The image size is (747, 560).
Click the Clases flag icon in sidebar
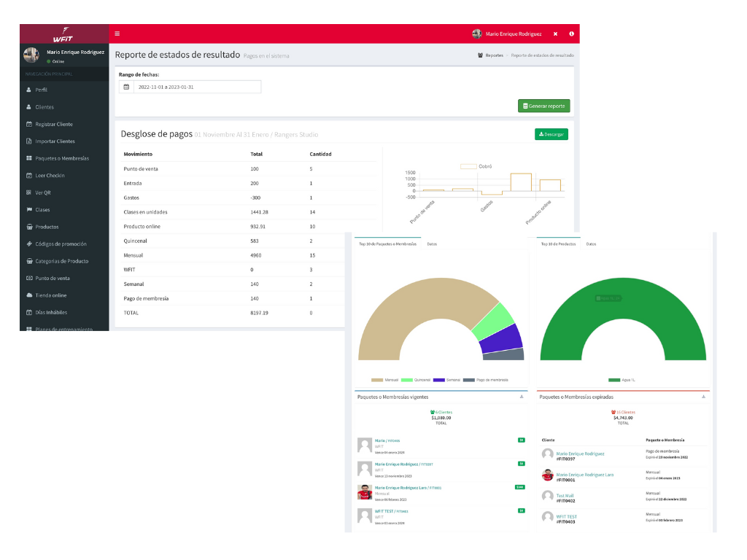28,210
